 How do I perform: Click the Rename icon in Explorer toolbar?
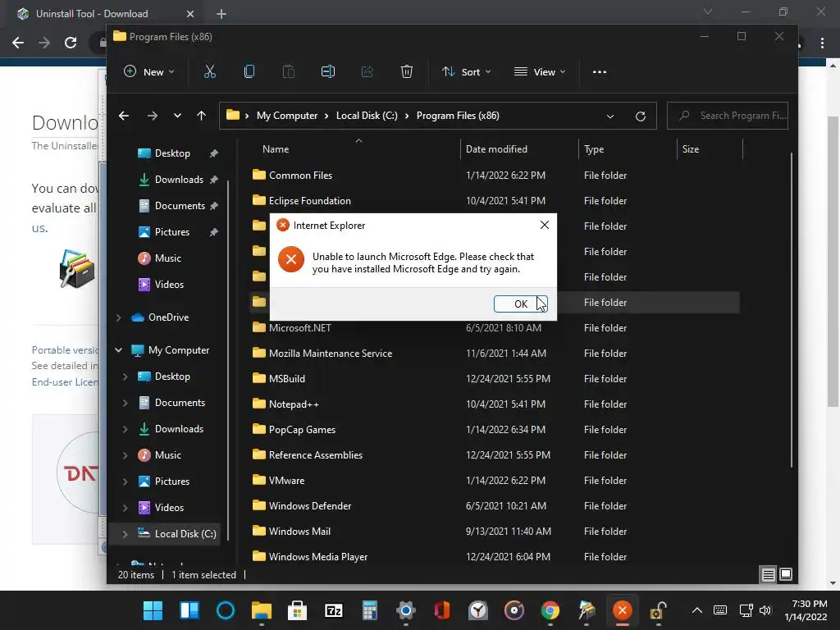328,72
